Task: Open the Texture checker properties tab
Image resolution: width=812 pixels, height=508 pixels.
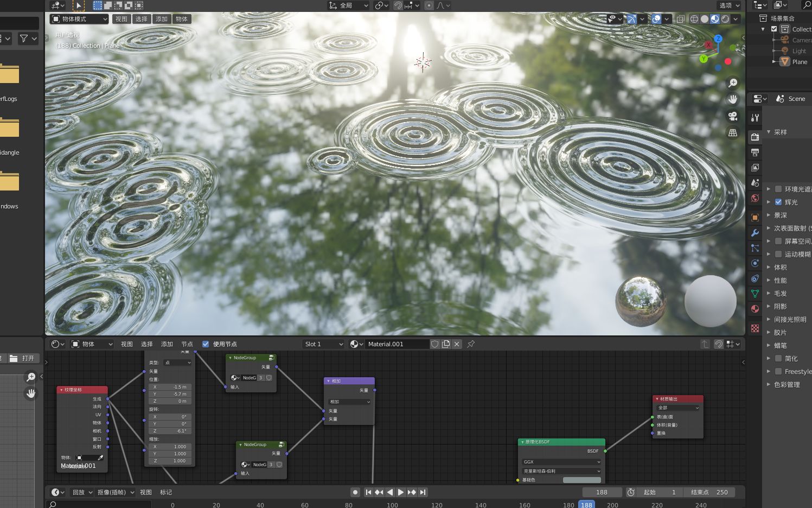Action: (755, 328)
